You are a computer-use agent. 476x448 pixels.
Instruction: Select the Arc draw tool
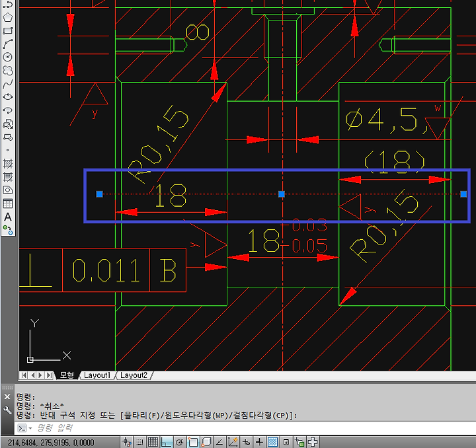[7, 44]
